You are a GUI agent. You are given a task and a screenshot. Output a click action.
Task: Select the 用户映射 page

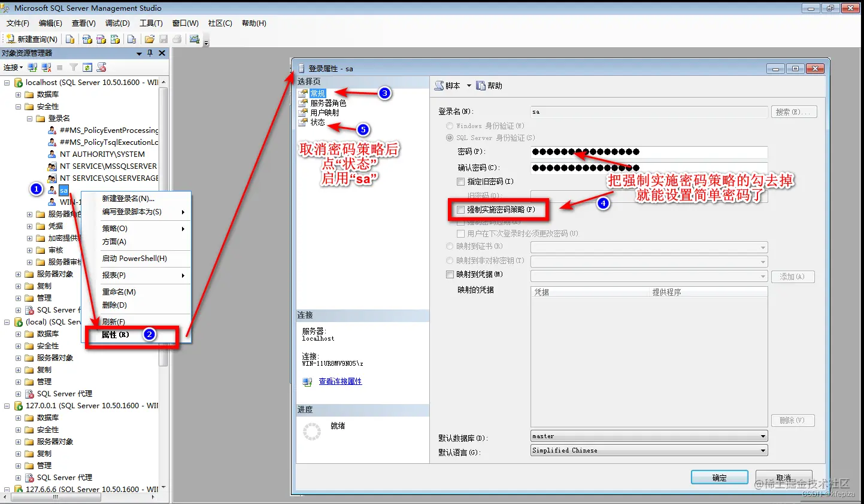pos(325,113)
